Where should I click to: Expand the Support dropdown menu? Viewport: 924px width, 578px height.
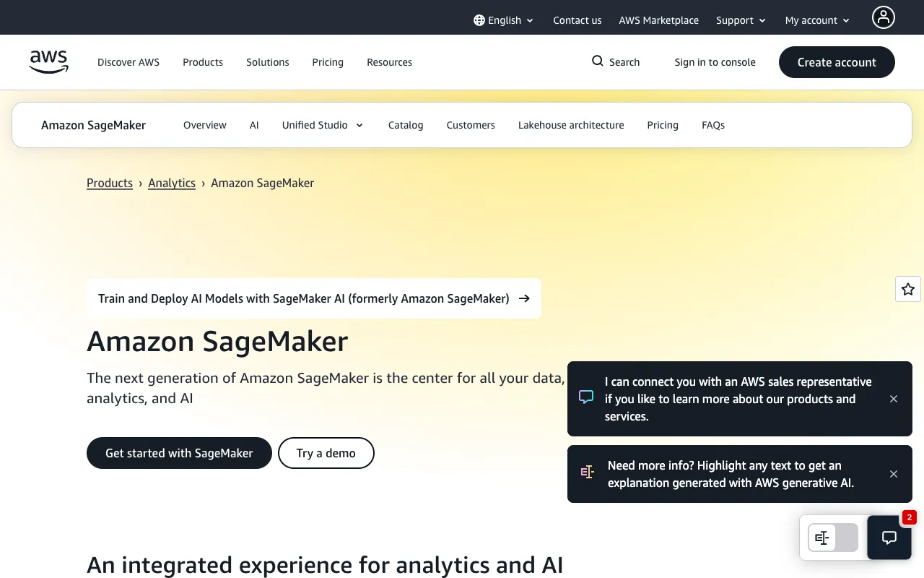click(741, 20)
